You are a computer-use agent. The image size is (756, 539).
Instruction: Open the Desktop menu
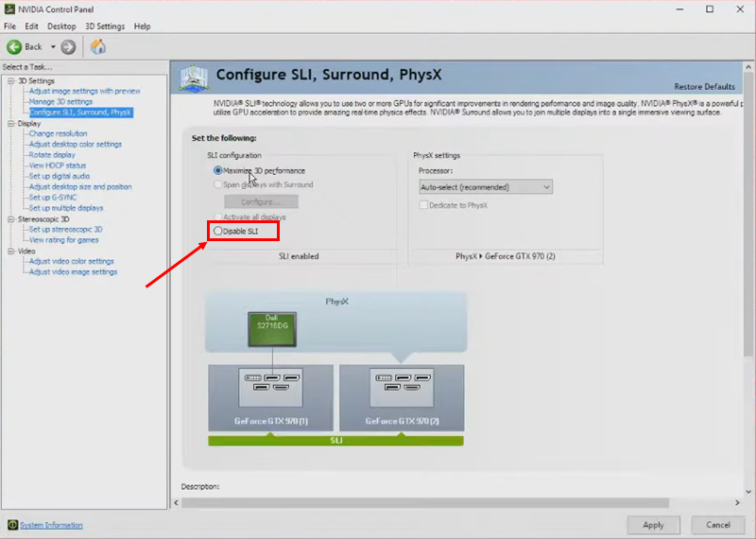tap(61, 26)
